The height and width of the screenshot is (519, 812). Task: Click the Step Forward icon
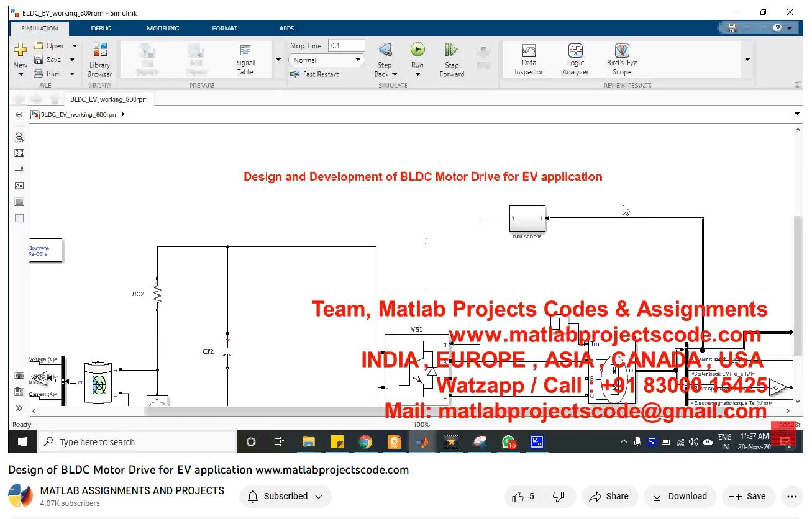(452, 51)
